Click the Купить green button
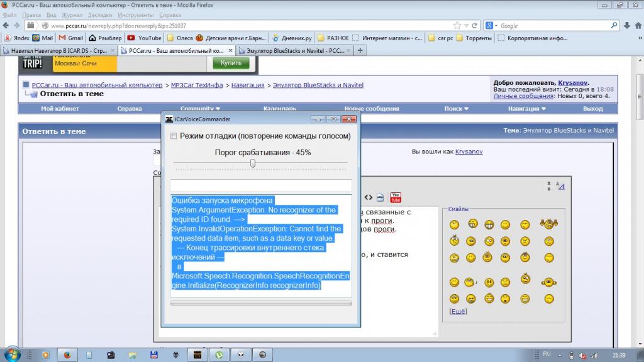Viewport: 644px width, 362px height. pos(230,63)
